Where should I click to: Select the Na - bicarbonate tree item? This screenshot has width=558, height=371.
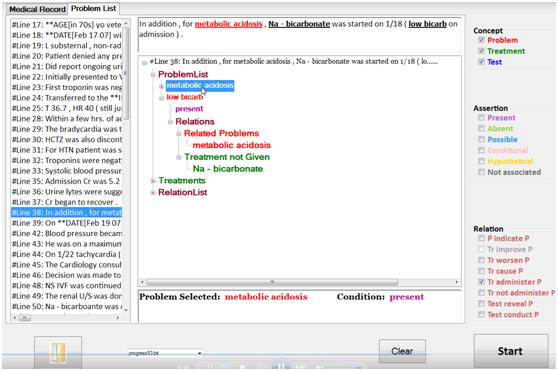click(x=228, y=169)
